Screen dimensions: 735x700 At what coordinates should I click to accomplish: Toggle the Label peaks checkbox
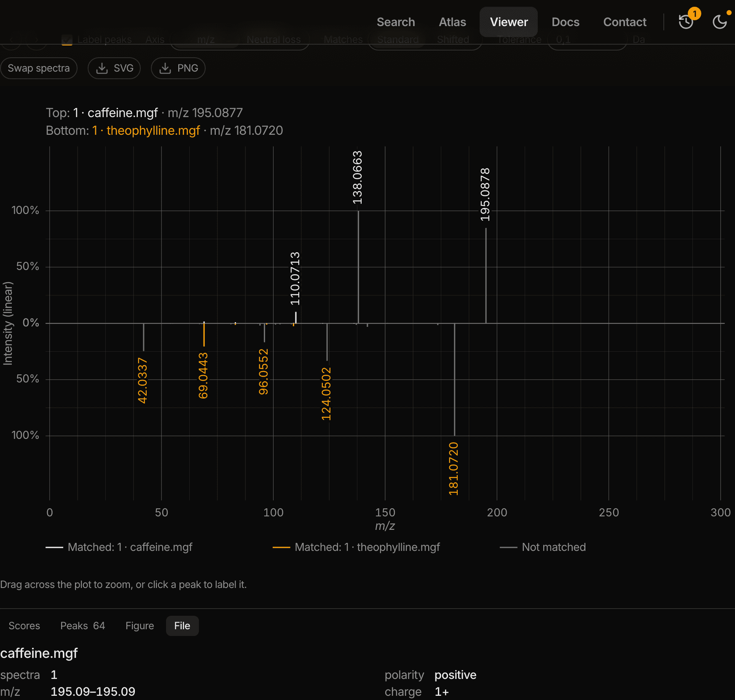point(67,40)
